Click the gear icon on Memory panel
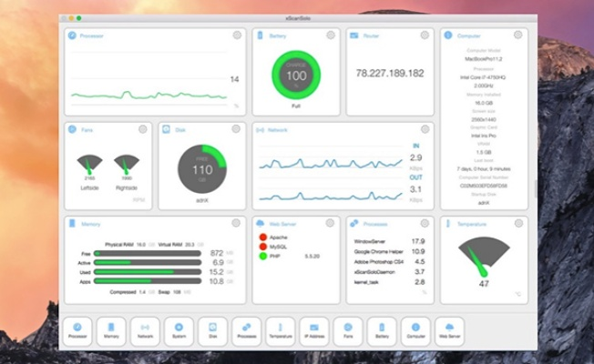The image size is (594, 364). point(237,223)
